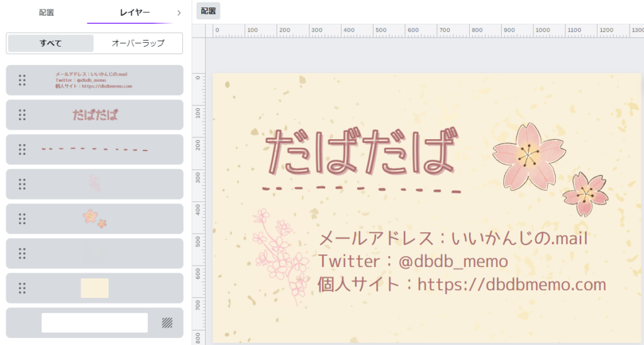Select the レイヤー tab

[x=135, y=13]
